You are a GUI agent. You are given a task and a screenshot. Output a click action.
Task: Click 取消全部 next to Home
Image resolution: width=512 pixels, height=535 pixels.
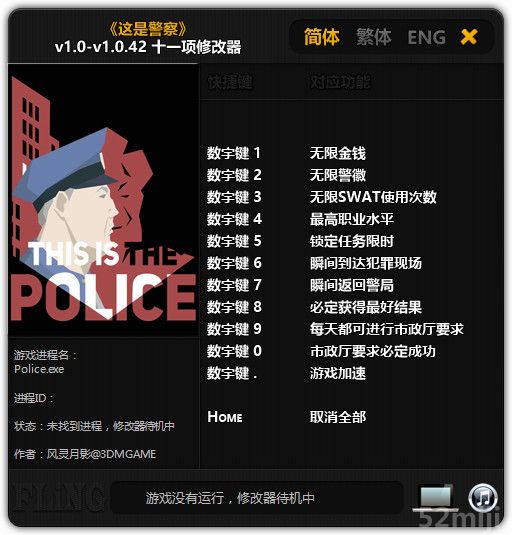pos(338,417)
